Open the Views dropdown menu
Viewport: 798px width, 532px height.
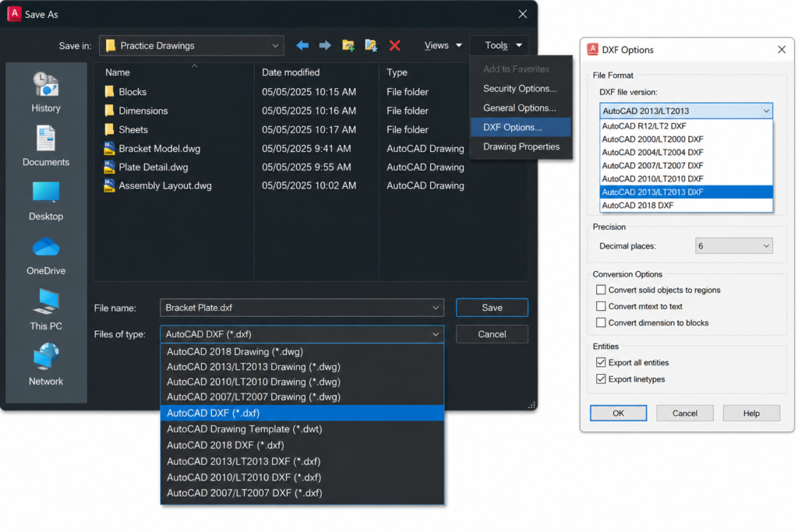click(x=443, y=45)
